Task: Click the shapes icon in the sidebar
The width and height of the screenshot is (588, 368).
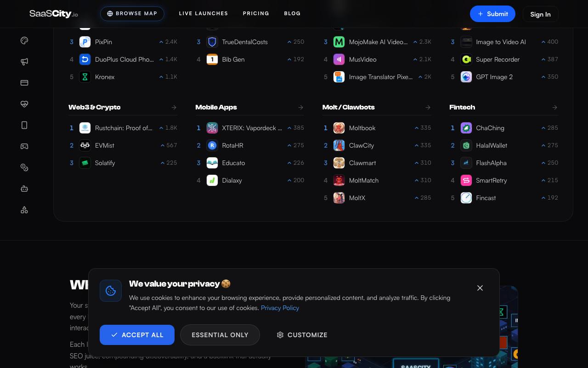Action: tap(24, 210)
